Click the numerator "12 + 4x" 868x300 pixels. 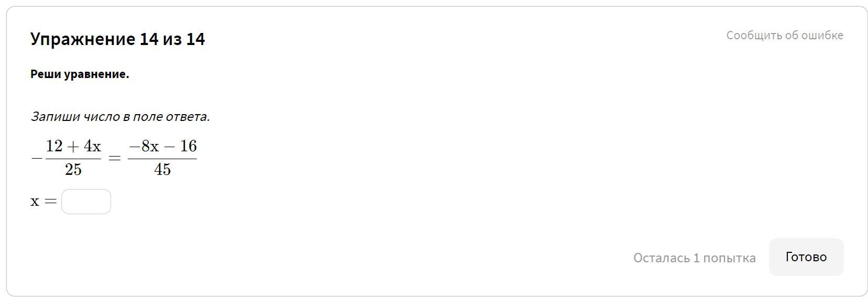tap(73, 146)
